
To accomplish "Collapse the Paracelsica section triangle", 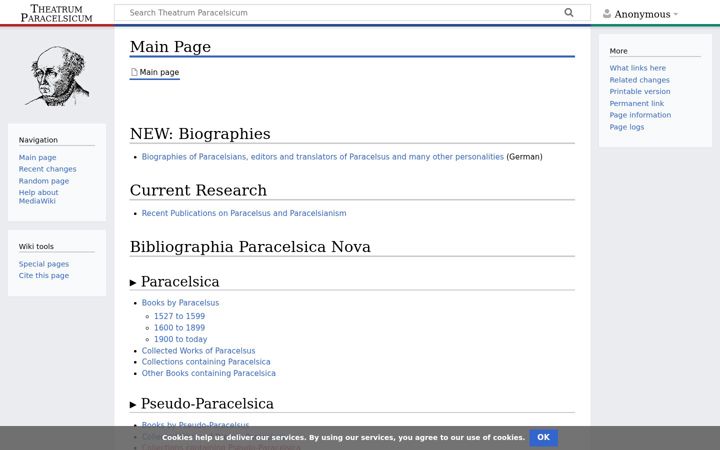I will click(133, 283).
